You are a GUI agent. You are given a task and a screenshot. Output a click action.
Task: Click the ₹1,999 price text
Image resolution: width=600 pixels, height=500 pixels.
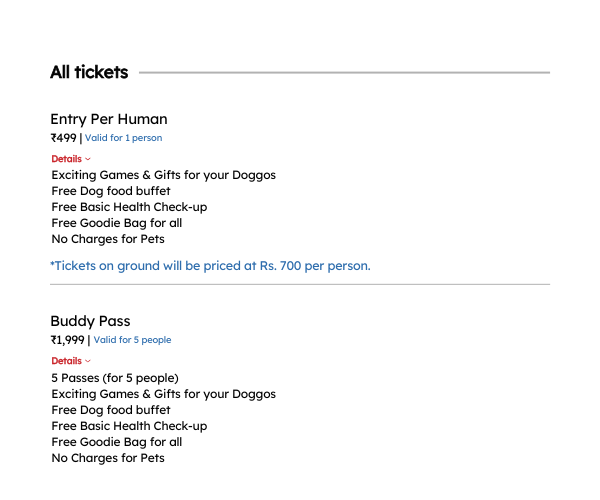pyautogui.click(x=67, y=340)
